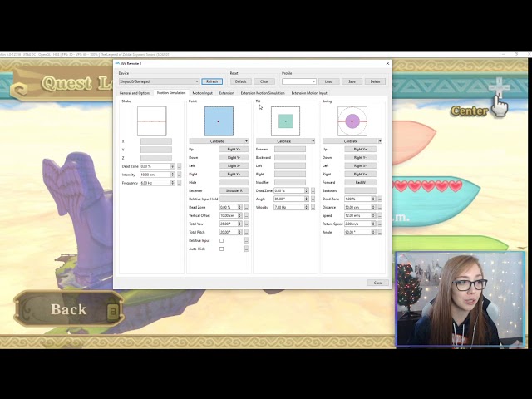This screenshot has height=399, width=532.
Task: Open the Device dropdown showing XInput/0/Gamepad
Action: (x=159, y=81)
